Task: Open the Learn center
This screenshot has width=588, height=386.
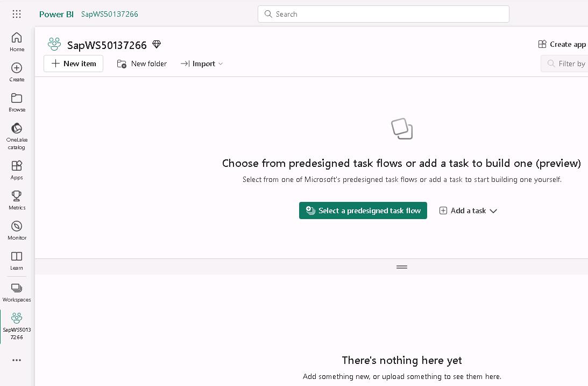Action: click(17, 261)
